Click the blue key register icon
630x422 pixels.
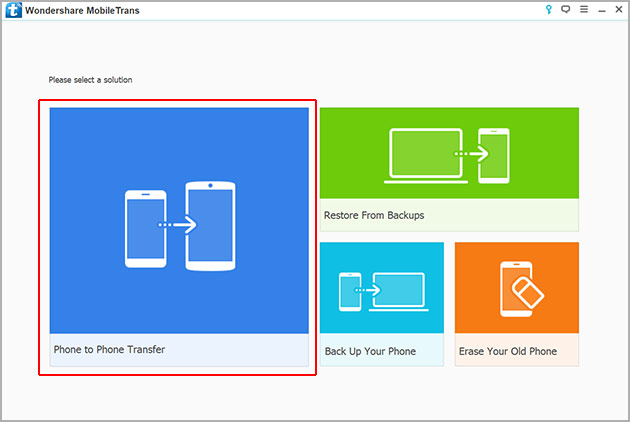point(546,10)
